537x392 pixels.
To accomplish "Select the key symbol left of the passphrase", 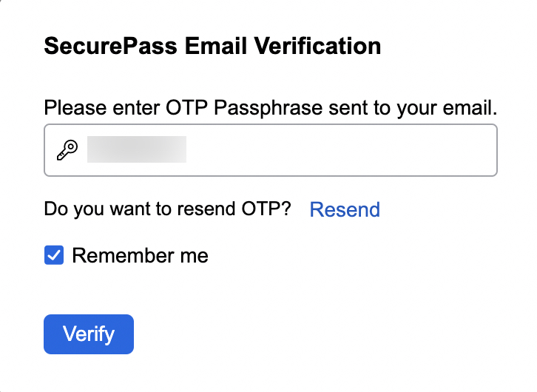I will pos(67,150).
